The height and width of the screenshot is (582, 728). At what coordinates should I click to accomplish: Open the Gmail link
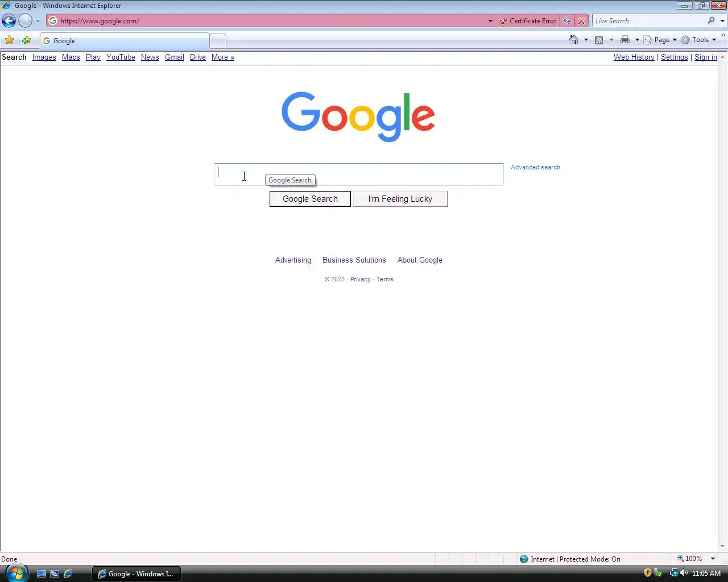(175, 57)
